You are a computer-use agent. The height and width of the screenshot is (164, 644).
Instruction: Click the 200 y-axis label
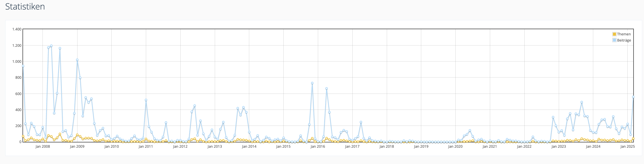pyautogui.click(x=18, y=126)
